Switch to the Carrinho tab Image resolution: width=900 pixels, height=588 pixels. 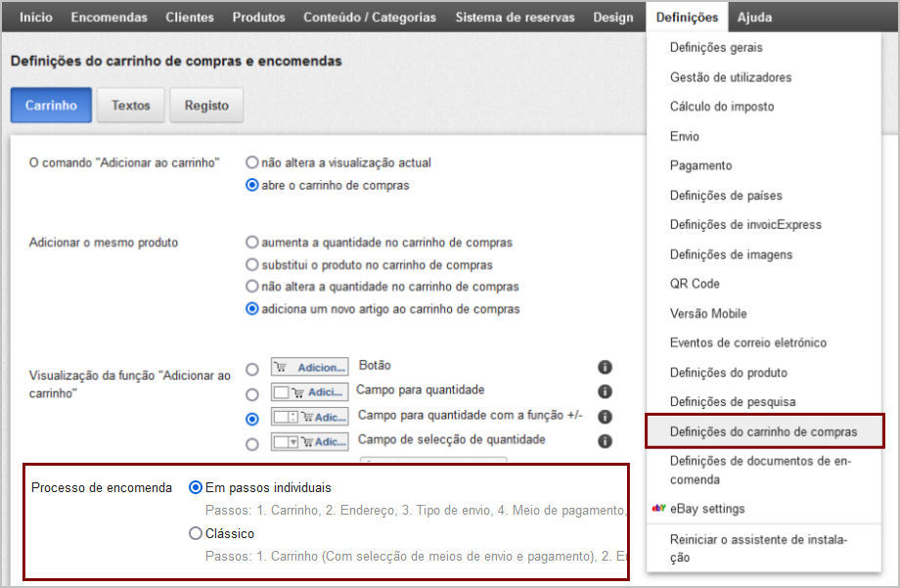coord(51,105)
